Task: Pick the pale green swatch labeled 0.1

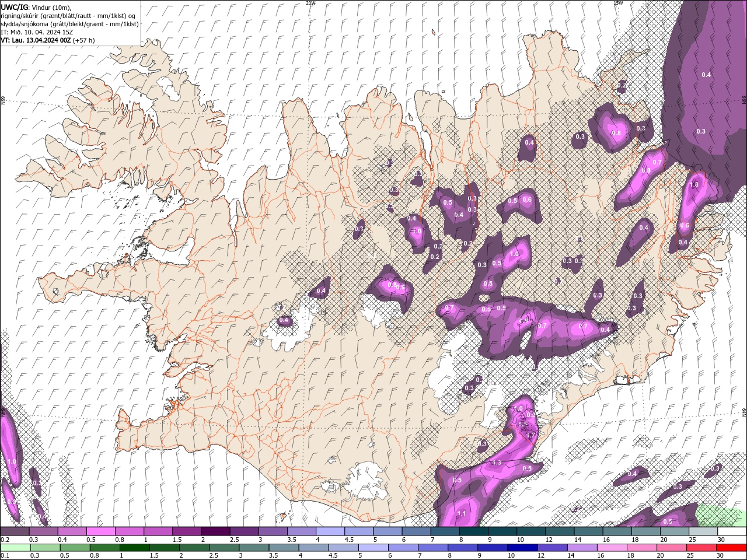Action: (x=15, y=548)
